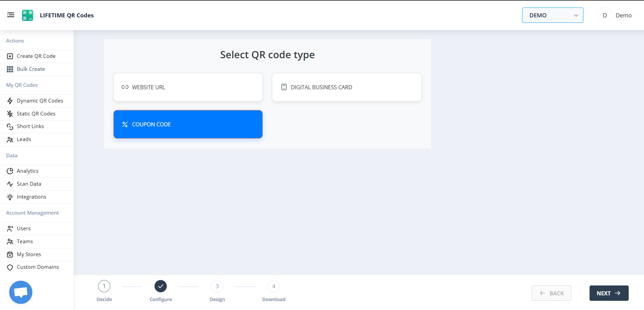644x310 pixels.
Task: Select the Create QR Code icon in sidebar
Action: pos(10,56)
